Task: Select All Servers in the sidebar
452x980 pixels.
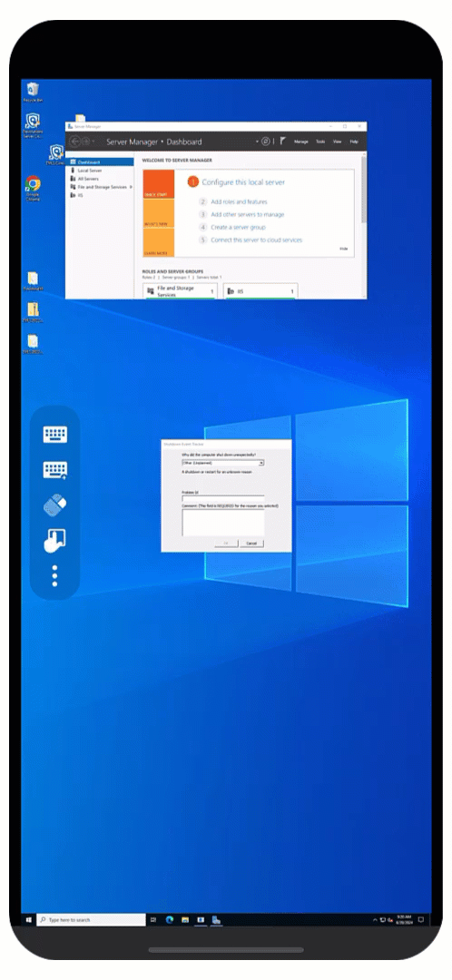Action: (100, 179)
